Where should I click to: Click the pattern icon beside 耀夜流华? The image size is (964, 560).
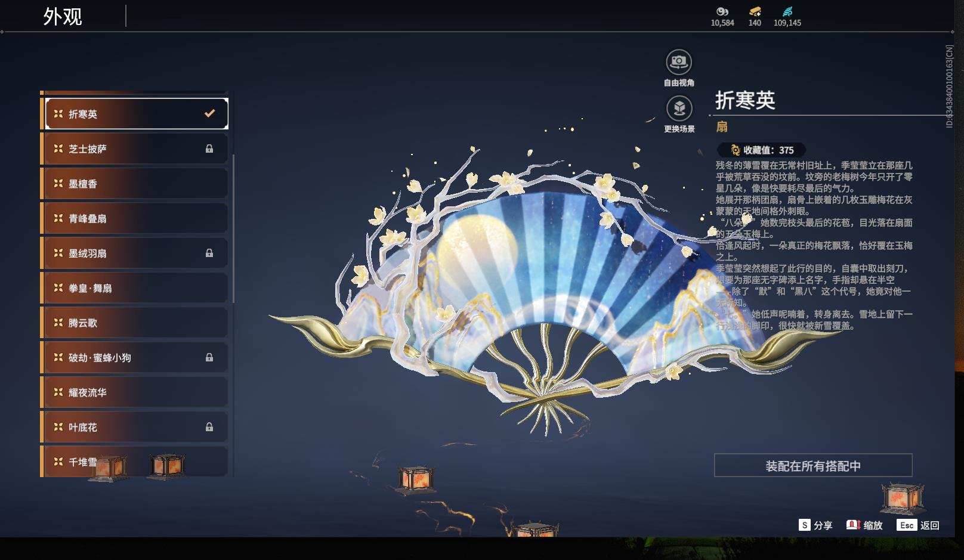(x=58, y=392)
